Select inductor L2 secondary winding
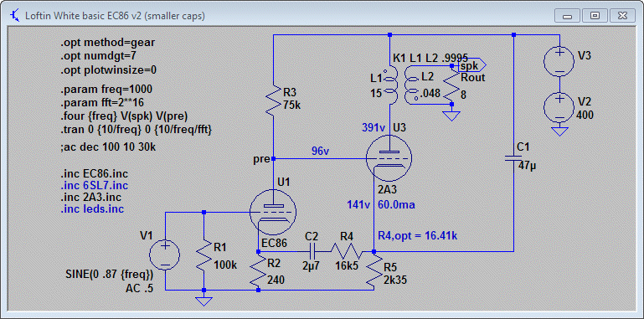This screenshot has height=319, width=644. point(412,85)
